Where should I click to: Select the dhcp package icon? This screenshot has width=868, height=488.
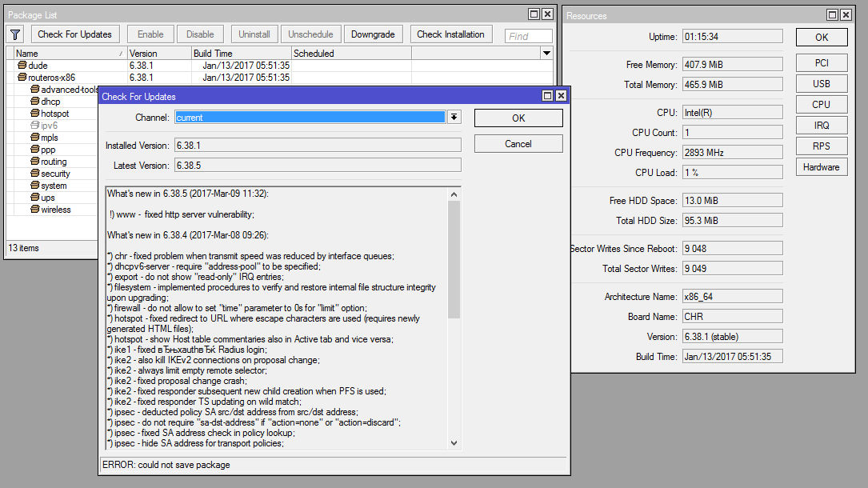[x=35, y=102]
